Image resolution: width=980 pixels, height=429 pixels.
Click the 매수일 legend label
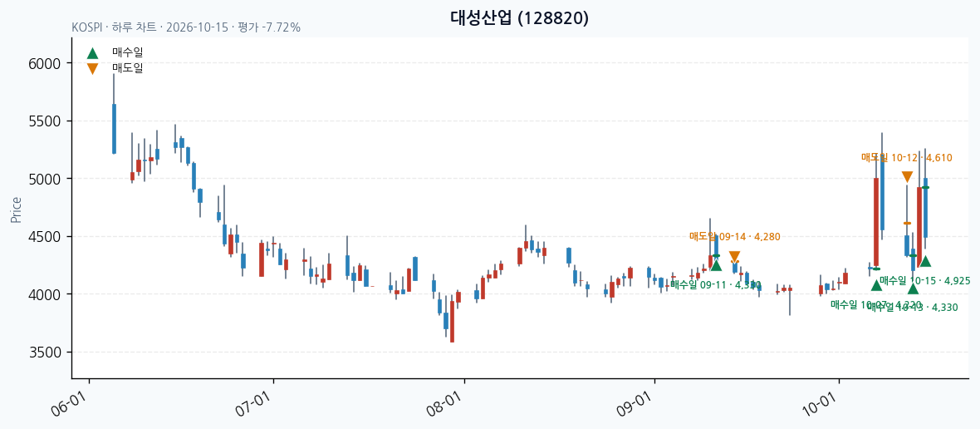click(x=128, y=54)
